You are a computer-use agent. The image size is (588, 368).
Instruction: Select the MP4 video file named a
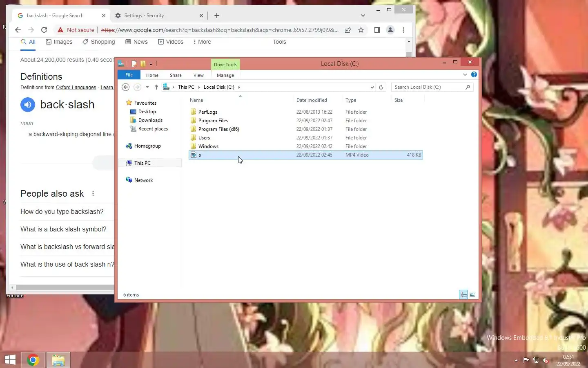click(305, 155)
